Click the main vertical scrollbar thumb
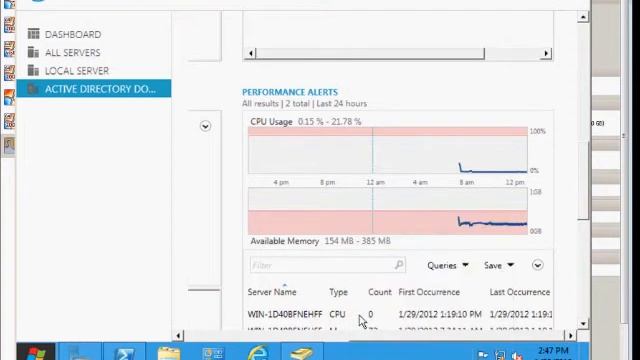 click(x=583, y=180)
